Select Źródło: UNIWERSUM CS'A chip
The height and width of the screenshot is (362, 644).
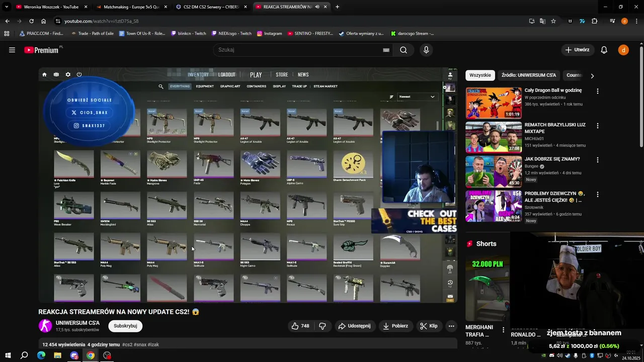click(529, 75)
